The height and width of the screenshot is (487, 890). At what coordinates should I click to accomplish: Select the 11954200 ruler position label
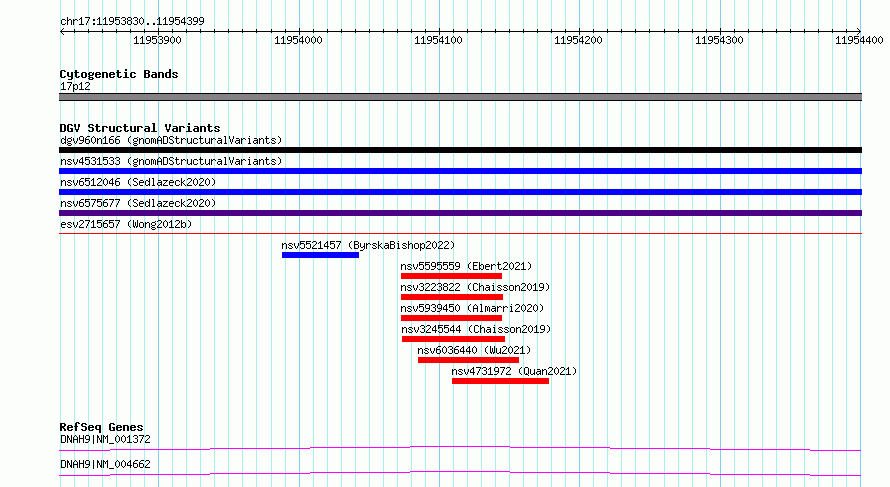[578, 40]
